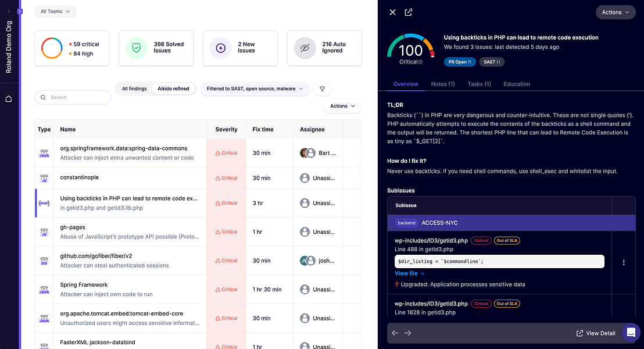Click JS icon for constantinople row
This screenshot has width=644, height=349.
point(44,179)
